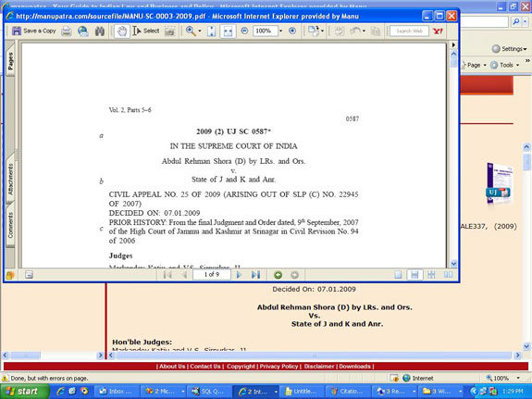This screenshot has height=399, width=532.
Task: Open the Attachments side tab
Action: coord(10,180)
